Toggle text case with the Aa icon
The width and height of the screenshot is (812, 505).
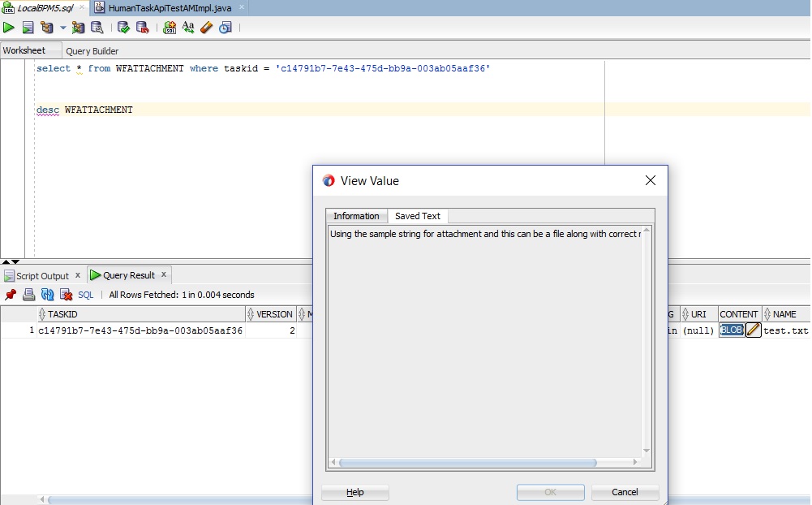[x=188, y=28]
